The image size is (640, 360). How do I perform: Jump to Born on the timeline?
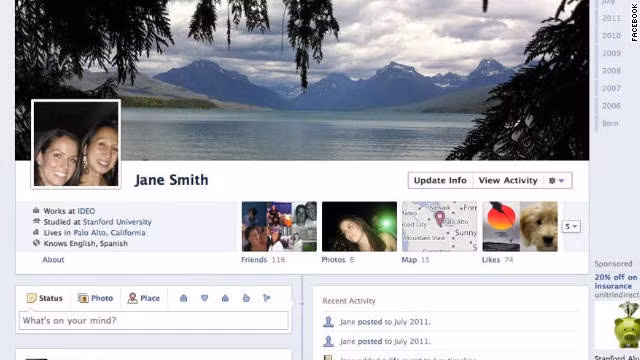pyautogui.click(x=610, y=124)
